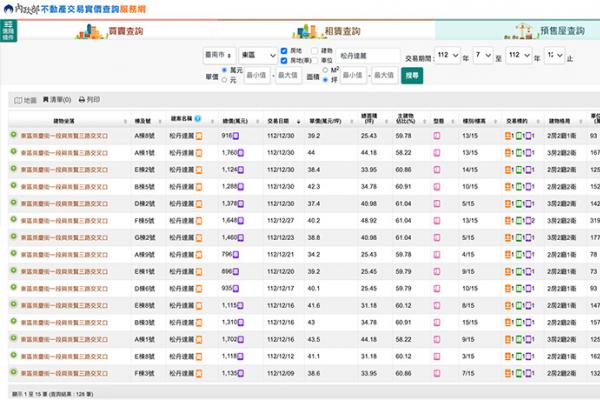Screen dimensions: 600x400
Task: Open address link in the D棟2號 row
Action: tap(64, 204)
